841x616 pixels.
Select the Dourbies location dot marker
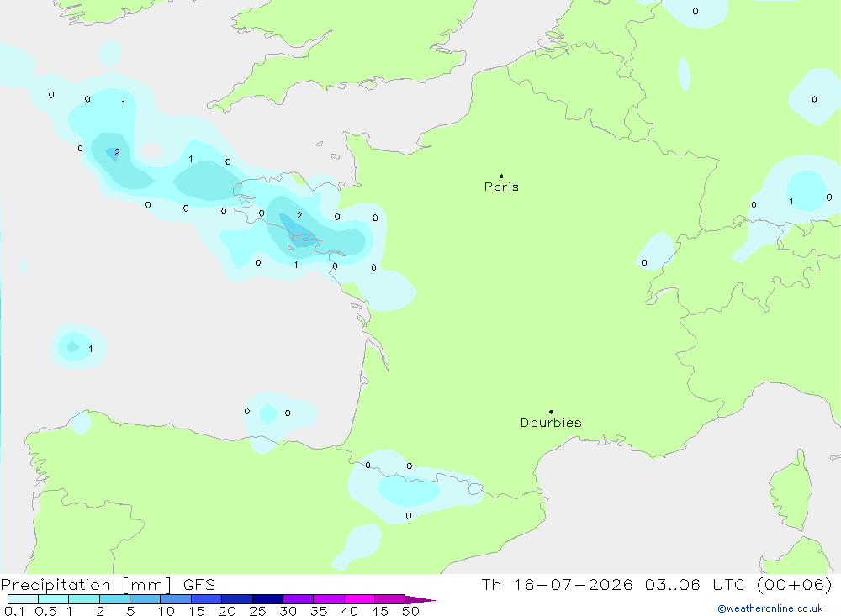click(551, 412)
